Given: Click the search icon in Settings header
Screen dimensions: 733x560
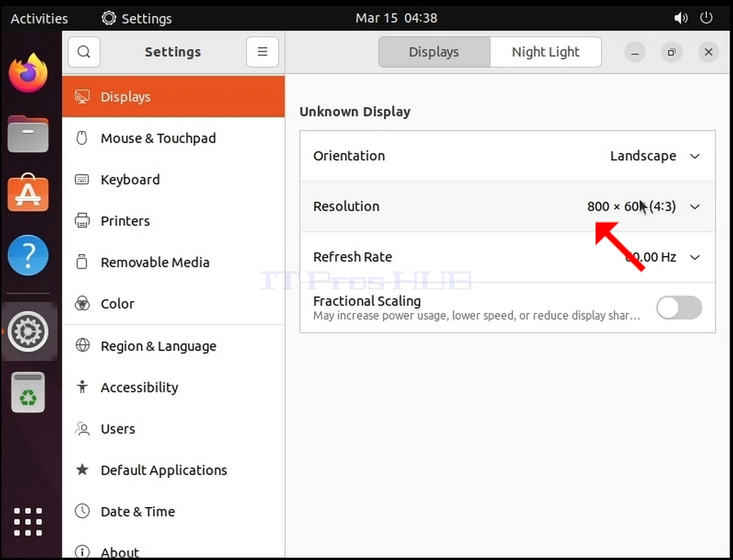Looking at the screenshot, I should (84, 52).
